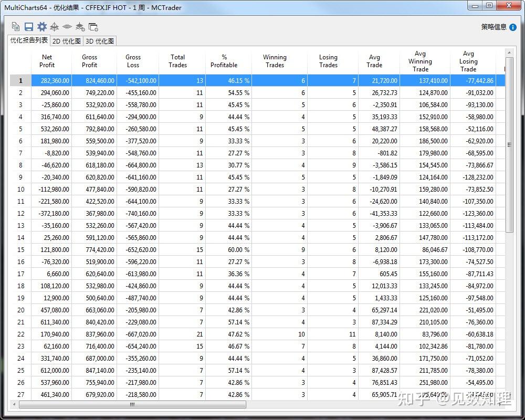Click gross loss cell -294,900.00
The height and width of the screenshot is (420, 525).
click(138, 117)
